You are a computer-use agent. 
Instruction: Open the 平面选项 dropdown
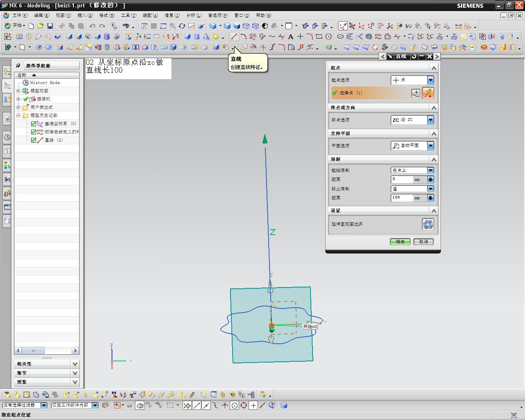(x=430, y=146)
